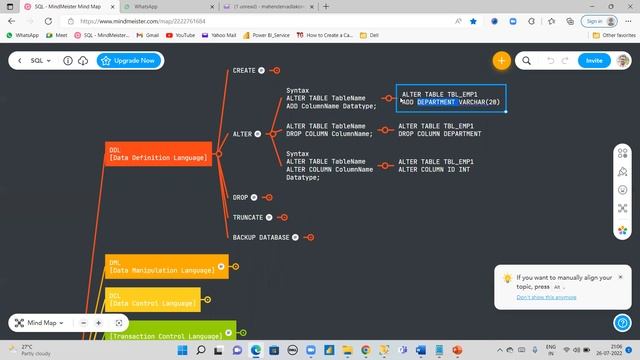
Task: Open the connections shuffle icon in sidebar
Action: click(x=622, y=208)
